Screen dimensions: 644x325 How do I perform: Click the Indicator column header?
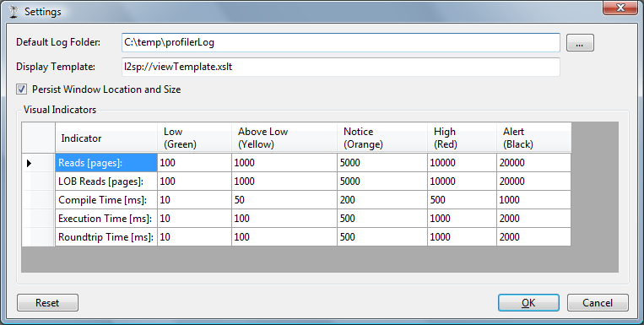106,138
